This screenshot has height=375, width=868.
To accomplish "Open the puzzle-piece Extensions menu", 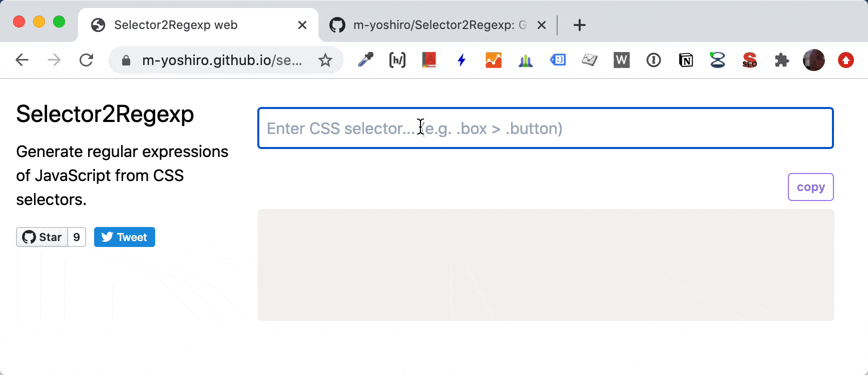I will click(782, 60).
